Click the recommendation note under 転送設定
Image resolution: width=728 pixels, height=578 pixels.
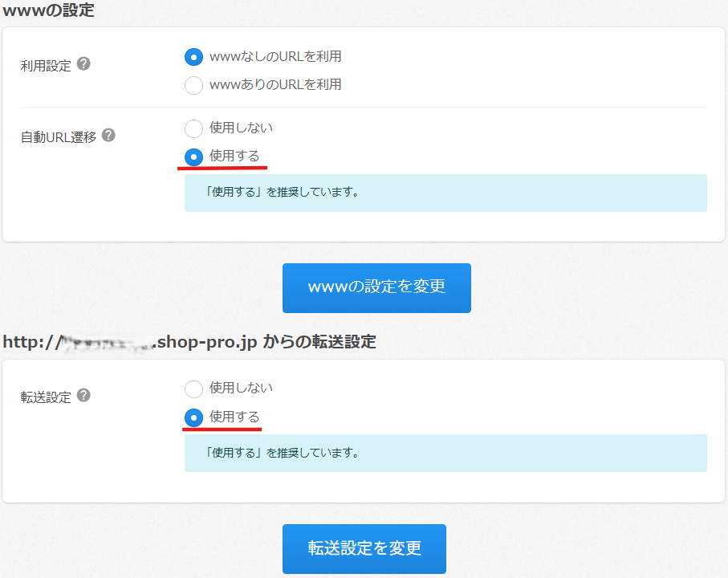(x=445, y=453)
